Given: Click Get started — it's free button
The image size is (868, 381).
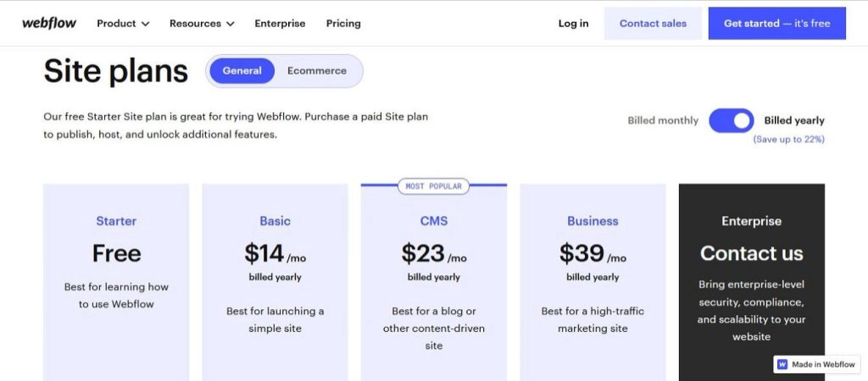Looking at the screenshot, I should pos(776,23).
